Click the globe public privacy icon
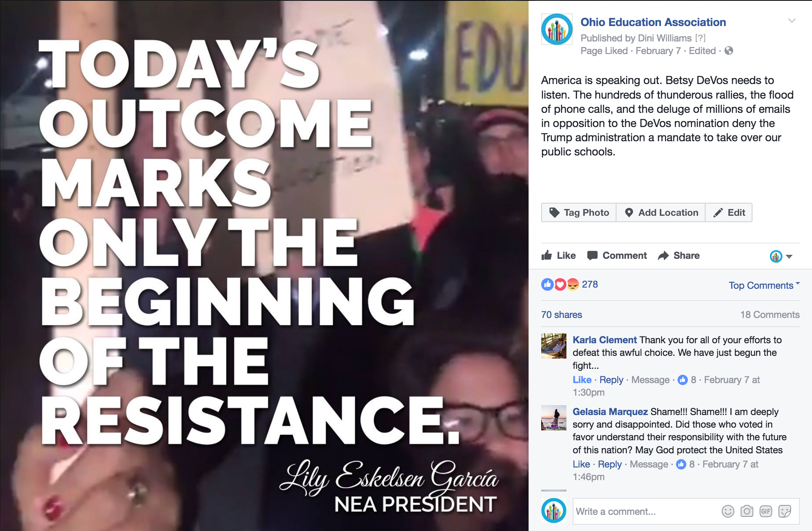Viewport: 812px width, 531px height. (729, 51)
